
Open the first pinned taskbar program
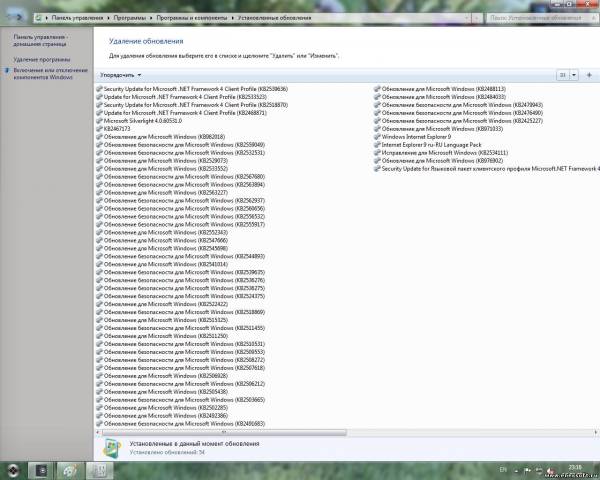tap(41, 470)
